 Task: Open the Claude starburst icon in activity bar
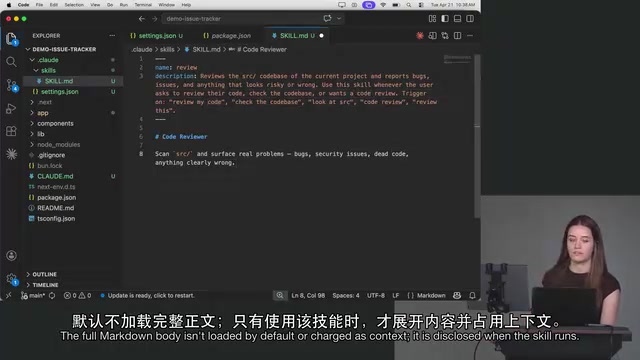pos(11,154)
